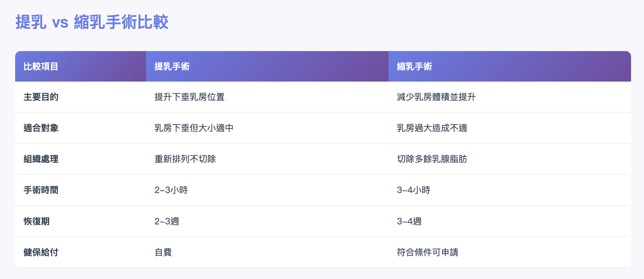Select the 組織處理 row label

pyautogui.click(x=41, y=159)
